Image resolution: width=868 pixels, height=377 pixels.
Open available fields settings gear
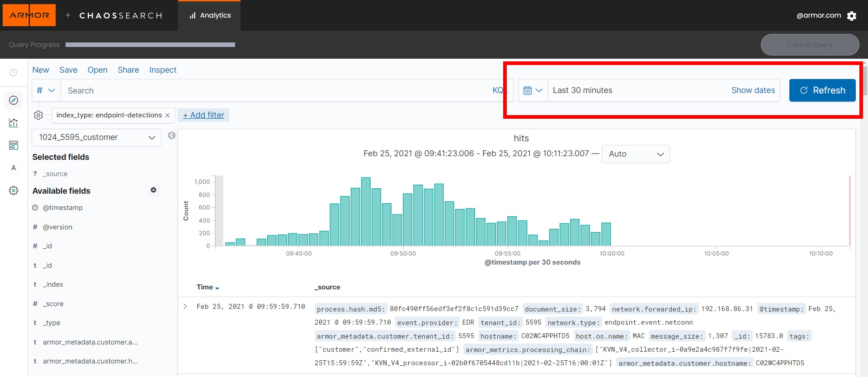(153, 190)
